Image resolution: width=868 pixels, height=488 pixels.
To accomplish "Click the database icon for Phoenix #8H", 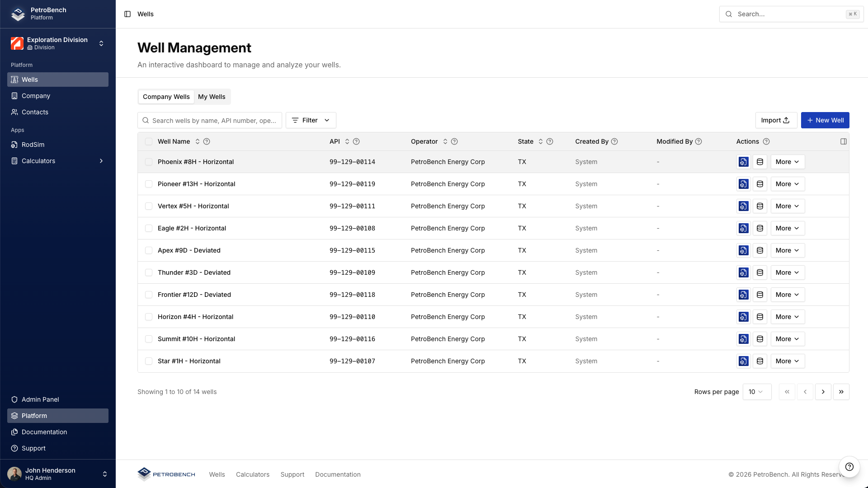I will point(760,161).
